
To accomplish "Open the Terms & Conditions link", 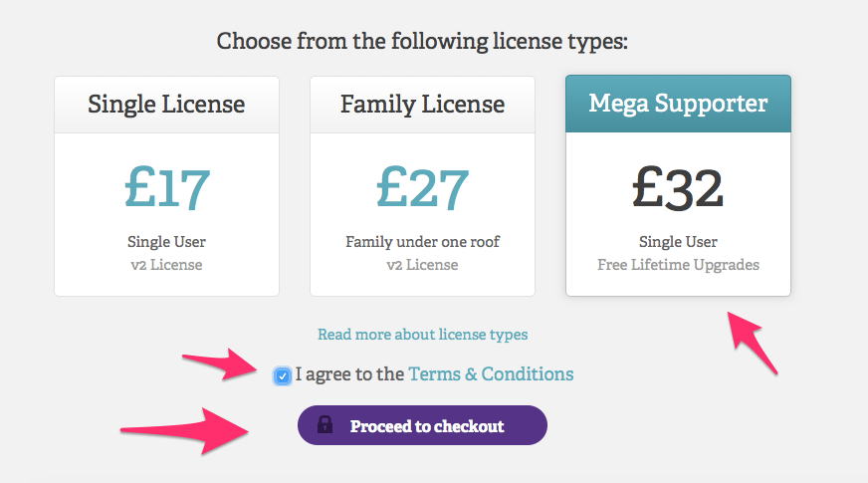I will (x=491, y=374).
